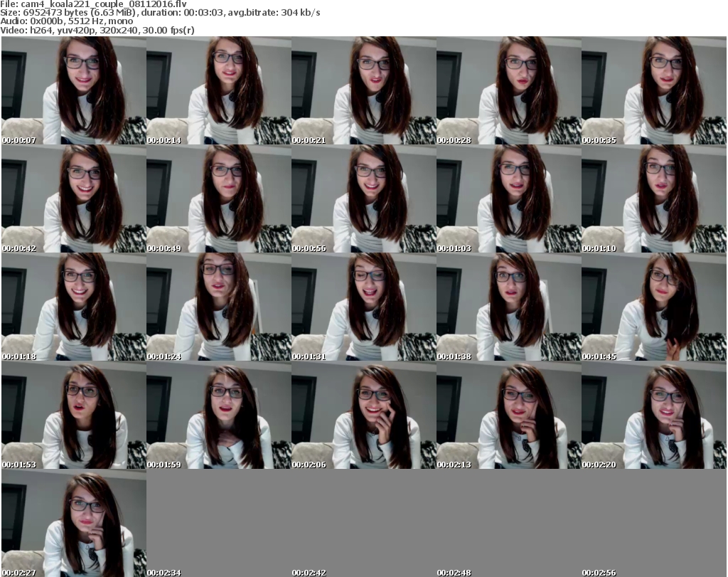
Task: Click the Video line with h264, yuv420p
Action: point(97,30)
